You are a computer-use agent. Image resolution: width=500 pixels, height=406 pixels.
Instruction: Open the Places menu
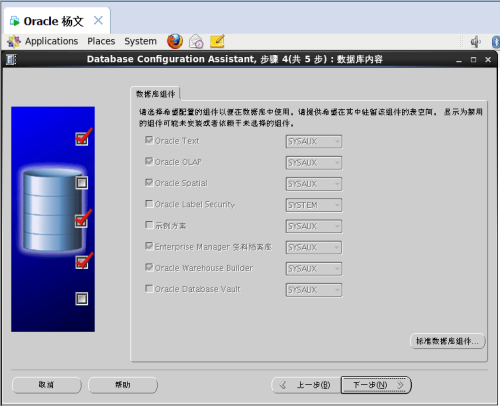(x=101, y=41)
